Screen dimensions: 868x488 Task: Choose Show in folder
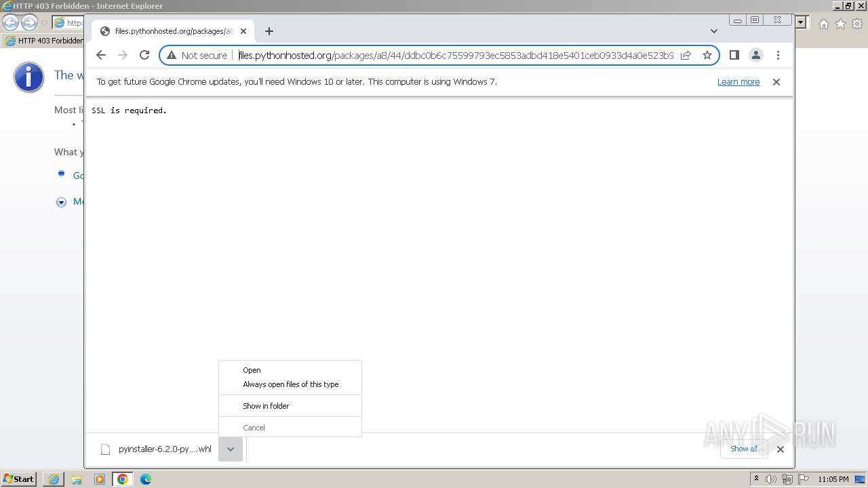[x=290, y=406]
